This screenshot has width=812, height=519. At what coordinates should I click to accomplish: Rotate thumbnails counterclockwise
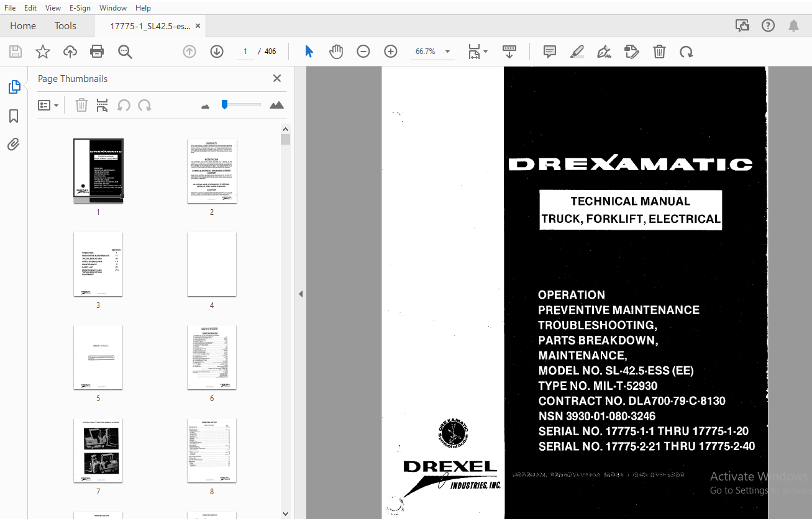124,105
